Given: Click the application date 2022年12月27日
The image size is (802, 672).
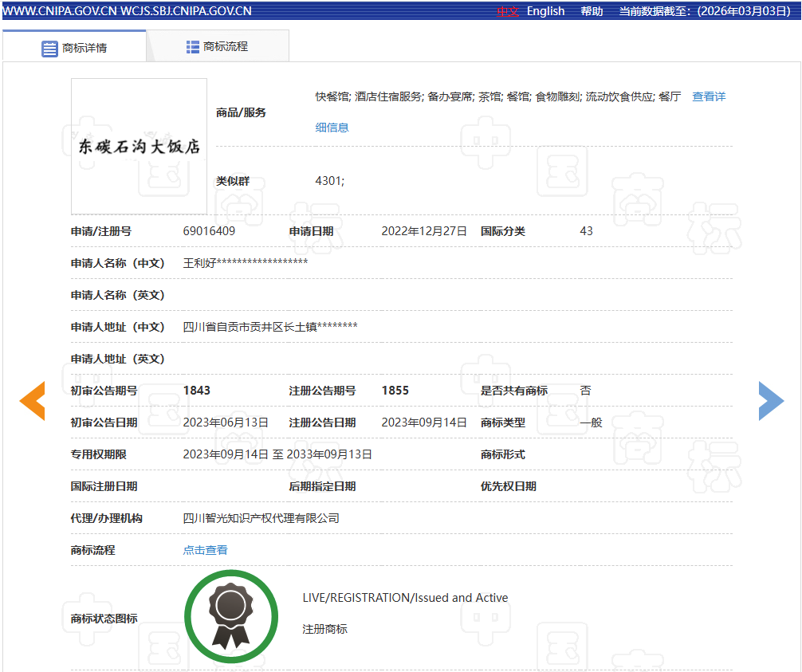Looking at the screenshot, I should pyautogui.click(x=424, y=231).
